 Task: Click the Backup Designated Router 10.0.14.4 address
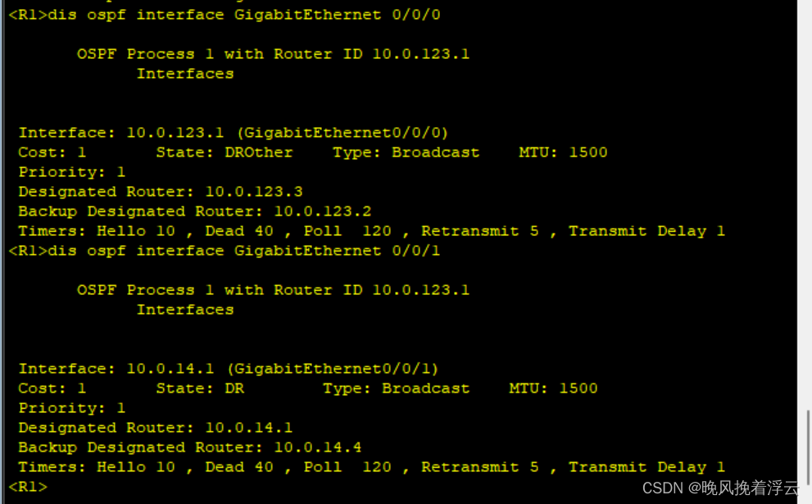[317, 447]
